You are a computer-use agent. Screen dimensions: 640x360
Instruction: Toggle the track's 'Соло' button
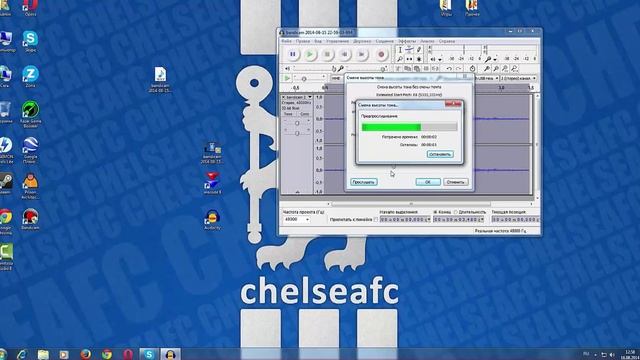(x=304, y=114)
